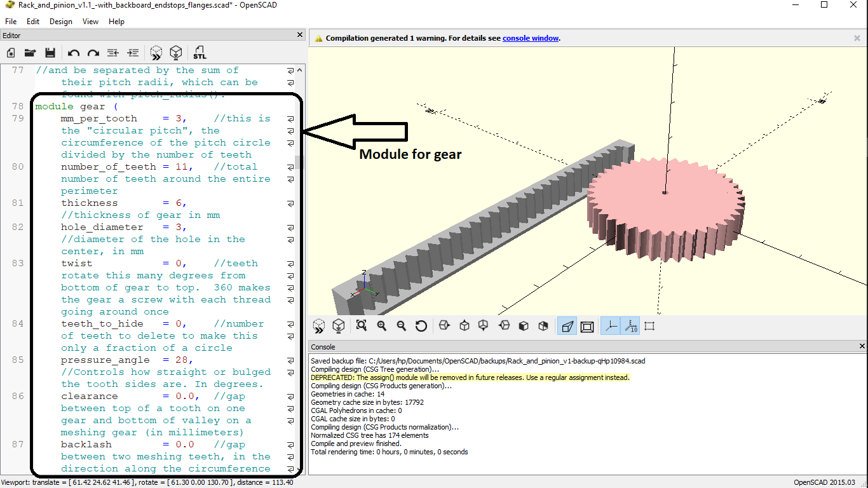Click the 'Compile and preview finished.' line
This screenshot has height=488, width=868.
(x=356, y=444)
